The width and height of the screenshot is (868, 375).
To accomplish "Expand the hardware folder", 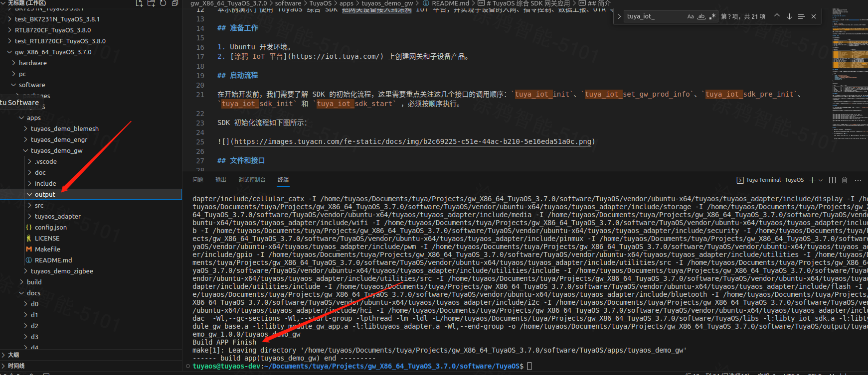I will pyautogui.click(x=91, y=63).
